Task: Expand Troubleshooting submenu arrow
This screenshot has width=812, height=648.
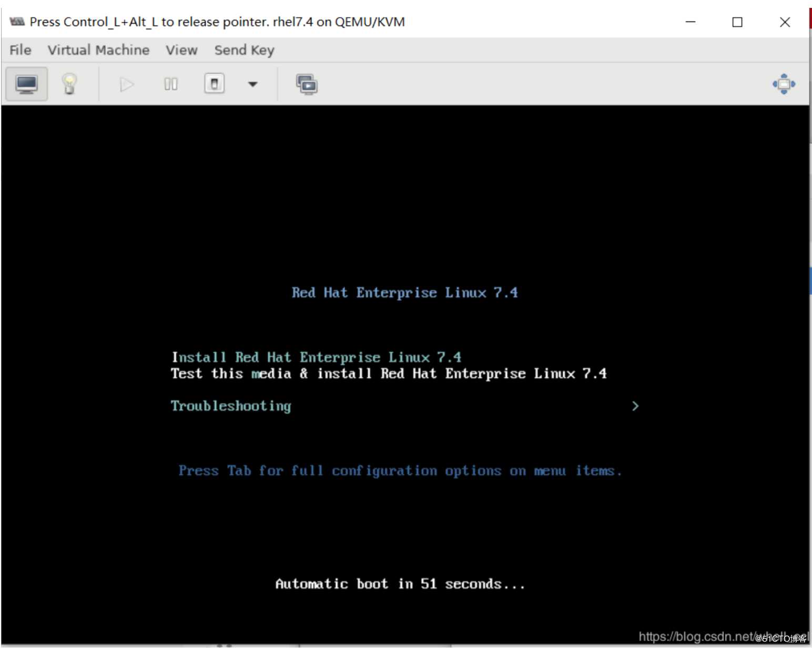Action: click(635, 406)
